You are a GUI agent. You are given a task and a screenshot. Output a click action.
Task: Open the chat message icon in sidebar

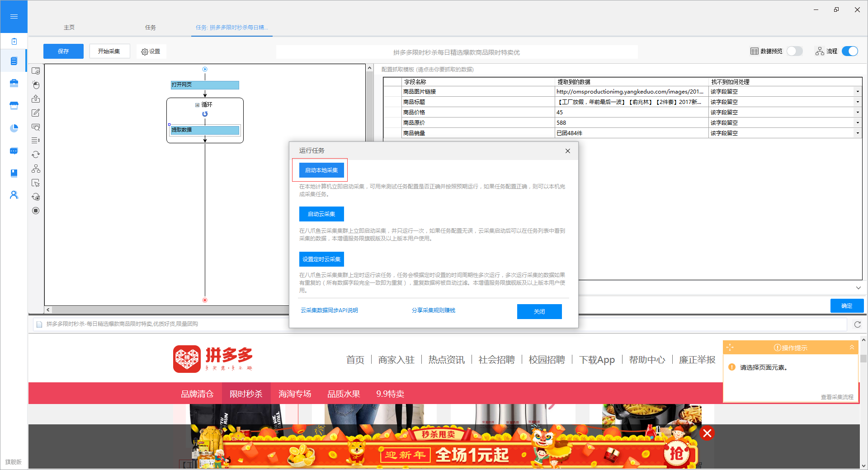(x=14, y=151)
